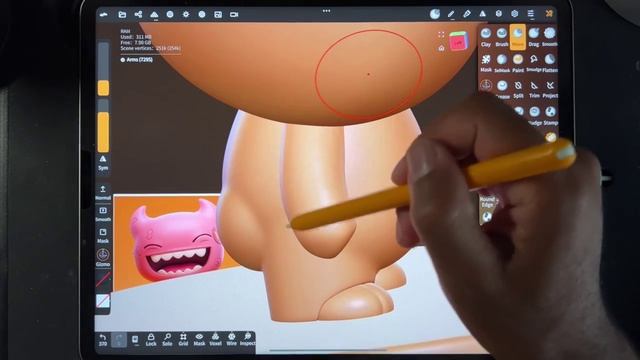Open the painting brush settings menu
Viewport: 640px width, 360px height.
point(467,14)
